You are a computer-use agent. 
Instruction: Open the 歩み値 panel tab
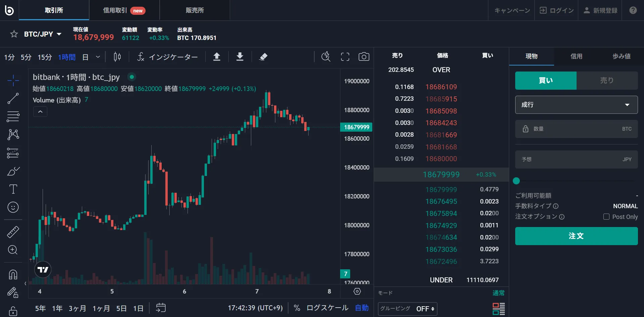(621, 56)
